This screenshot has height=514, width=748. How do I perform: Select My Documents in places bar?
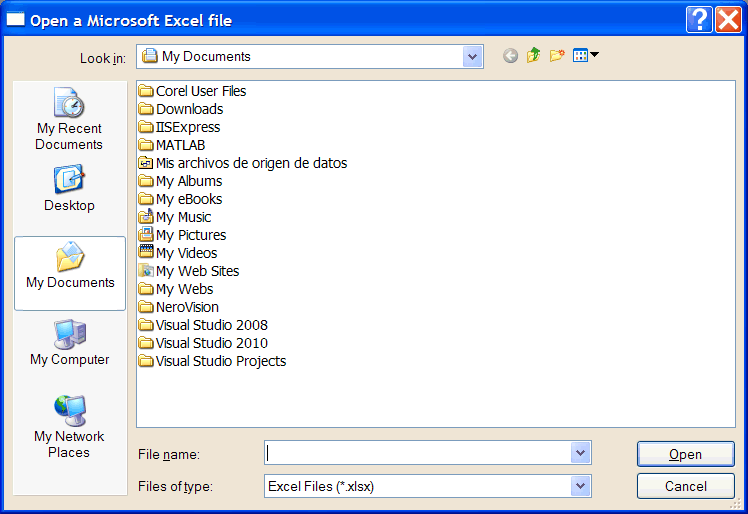[x=70, y=273]
